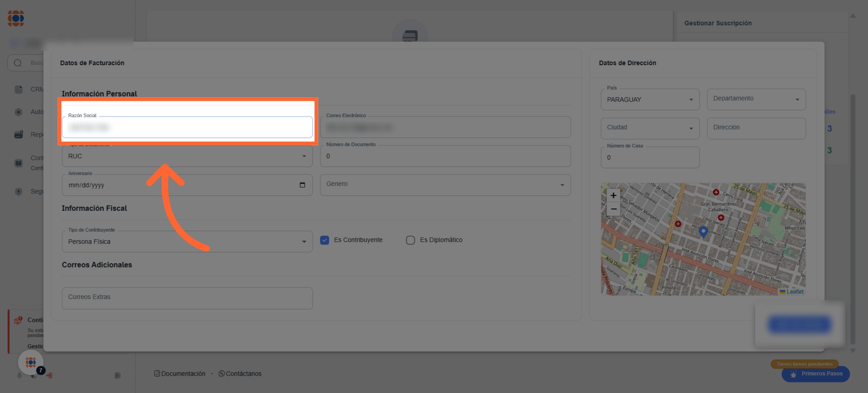Click the map zoom out minus button
The width and height of the screenshot is (868, 393).
click(x=613, y=209)
